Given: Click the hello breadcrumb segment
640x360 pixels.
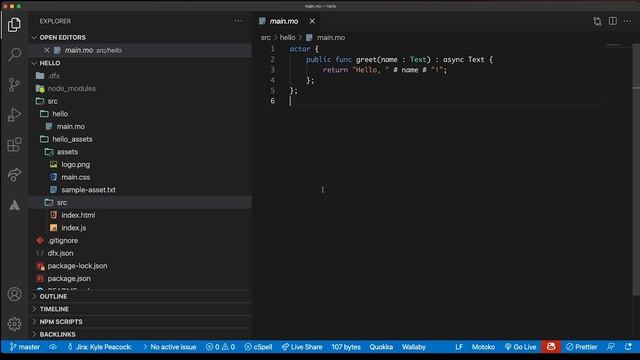Looking at the screenshot, I should pos(287,38).
